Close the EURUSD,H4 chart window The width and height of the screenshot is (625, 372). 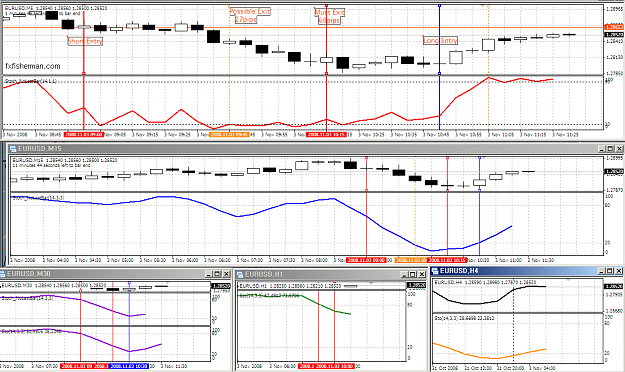(619, 271)
